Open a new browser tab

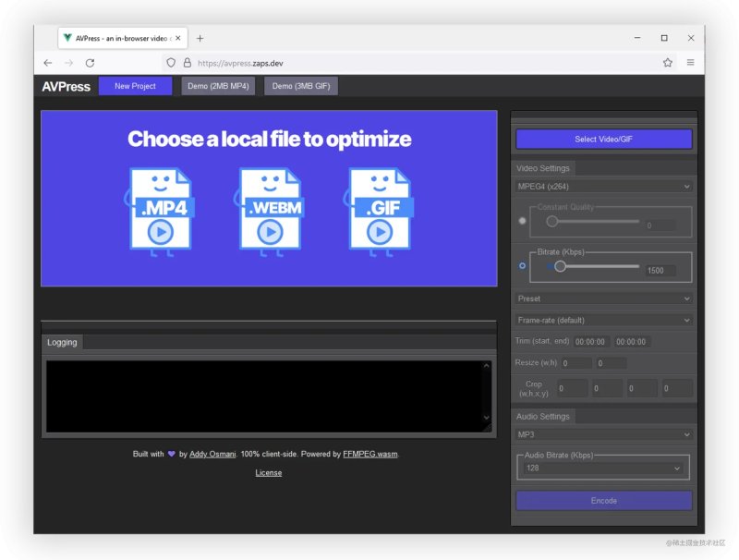(200, 38)
